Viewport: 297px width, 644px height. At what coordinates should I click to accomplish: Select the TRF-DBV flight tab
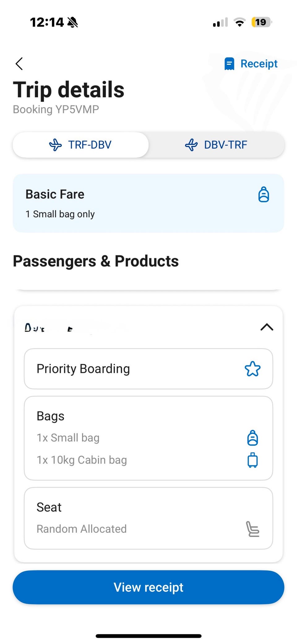click(81, 145)
